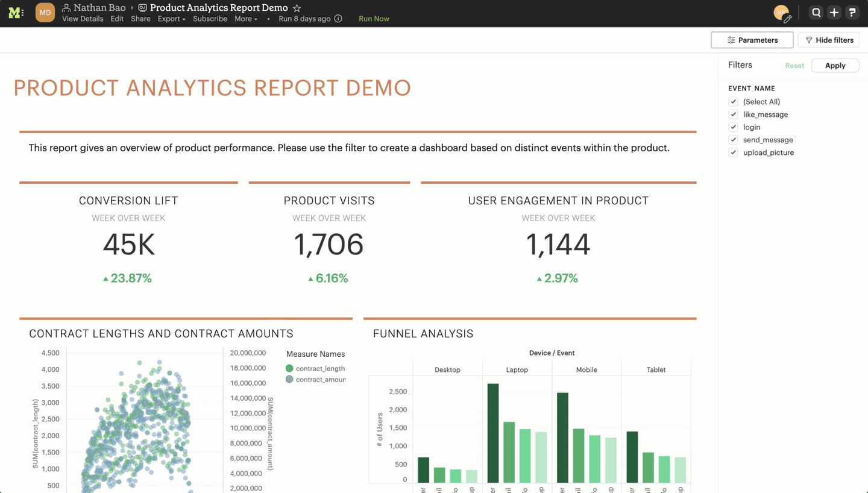Open the Mode home via the M logo

16,12
